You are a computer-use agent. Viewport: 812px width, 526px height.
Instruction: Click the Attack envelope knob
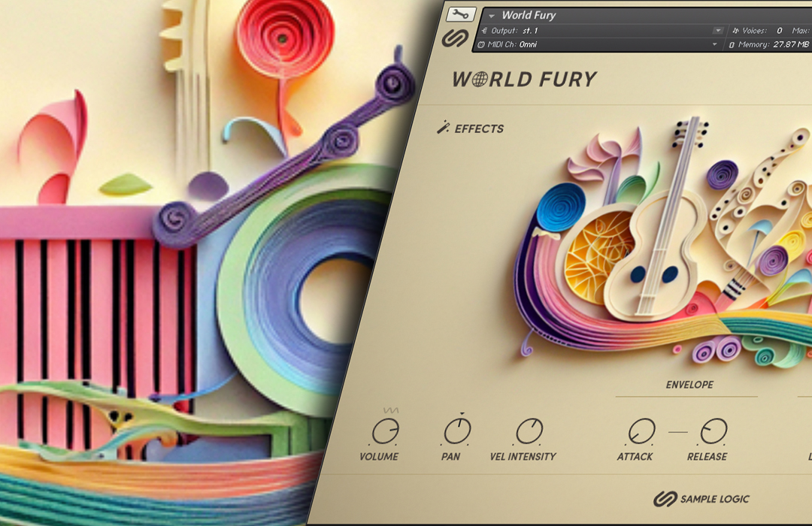point(641,431)
